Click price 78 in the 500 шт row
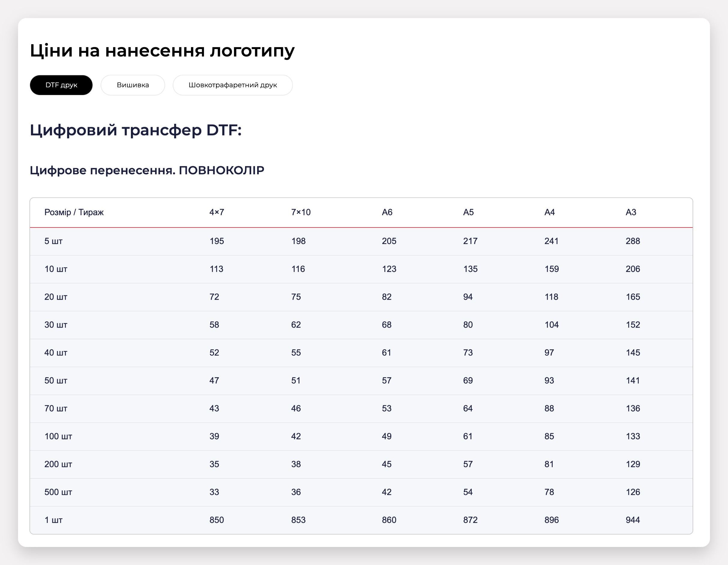The height and width of the screenshot is (565, 728). coord(549,492)
